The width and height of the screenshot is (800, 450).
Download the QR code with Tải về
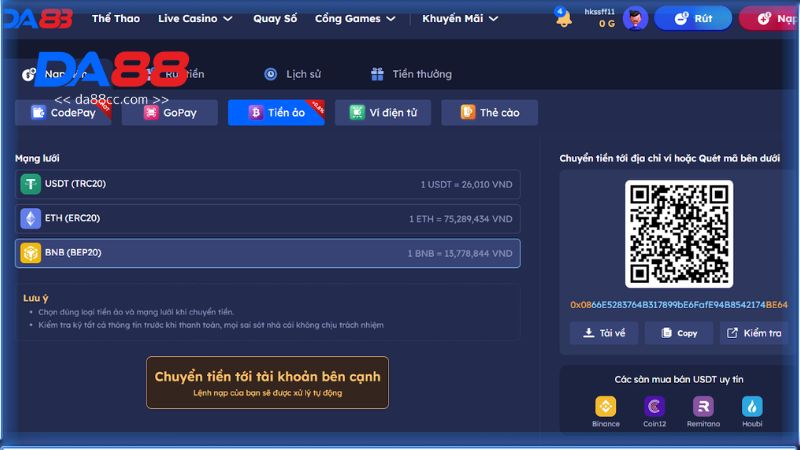coord(604,333)
